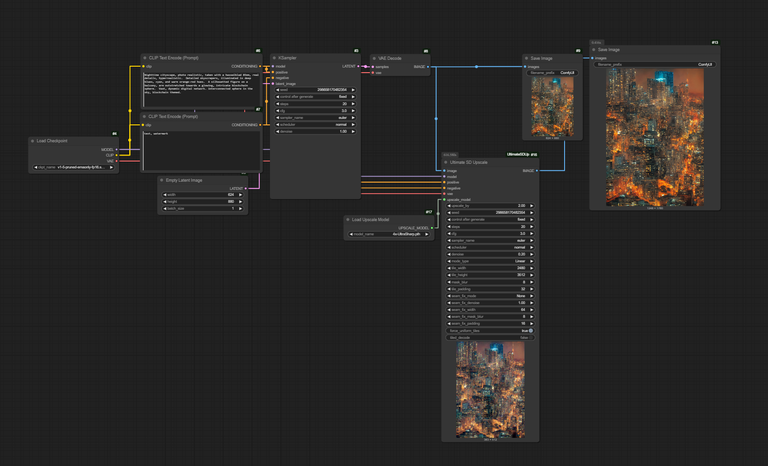
Task: Collapse the Empty Latent Image node title dot
Action: click(x=162, y=180)
